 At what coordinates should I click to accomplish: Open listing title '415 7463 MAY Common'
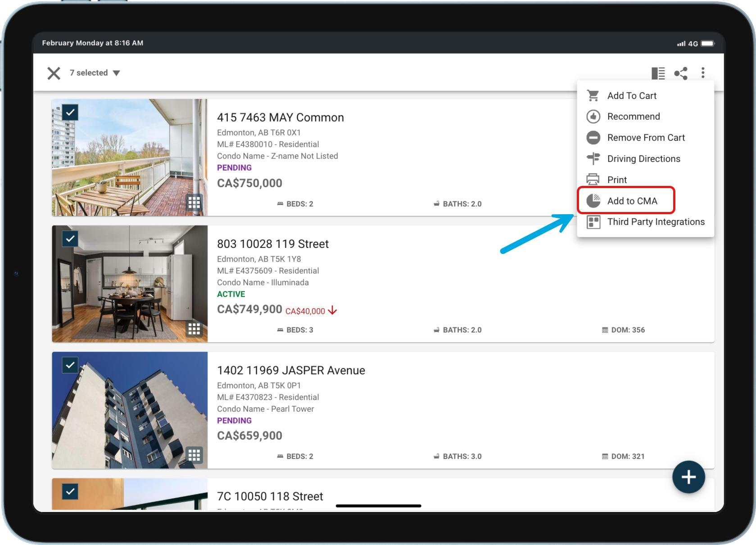click(x=281, y=117)
